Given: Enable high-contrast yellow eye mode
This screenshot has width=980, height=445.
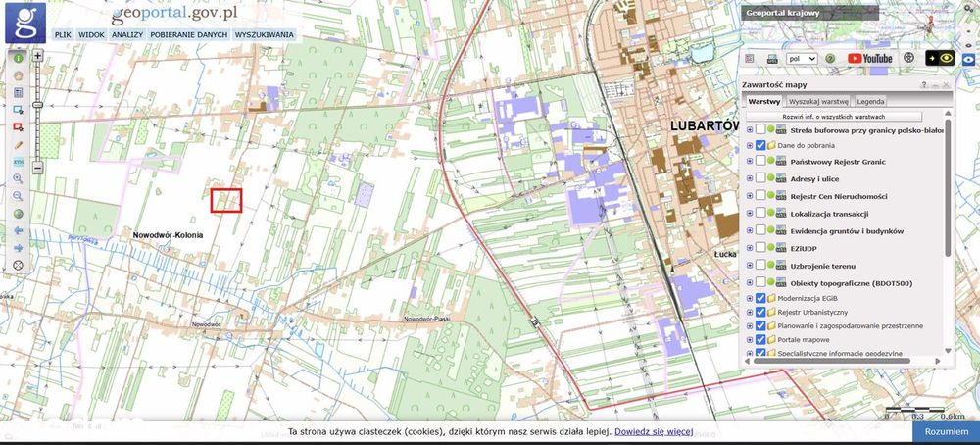Looking at the screenshot, I should 940,58.
